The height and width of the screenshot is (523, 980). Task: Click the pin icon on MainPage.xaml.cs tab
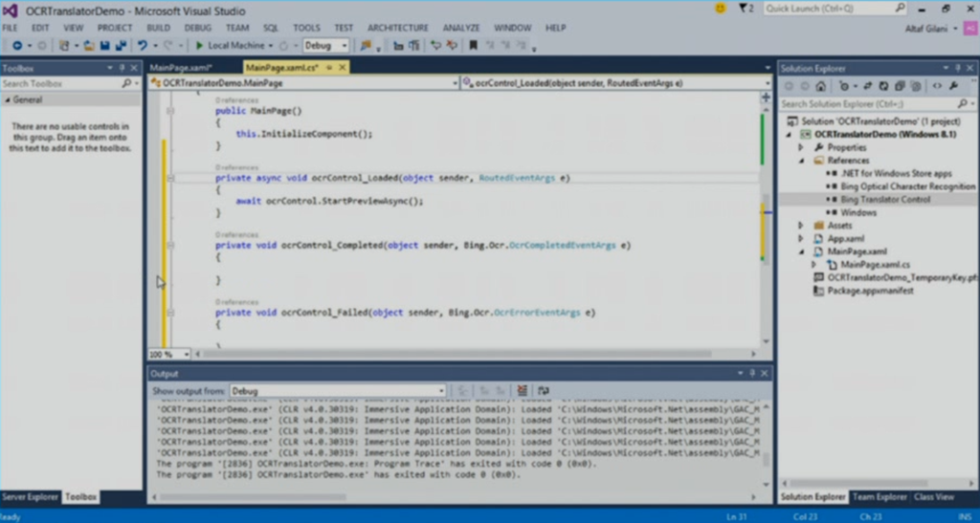click(x=329, y=67)
